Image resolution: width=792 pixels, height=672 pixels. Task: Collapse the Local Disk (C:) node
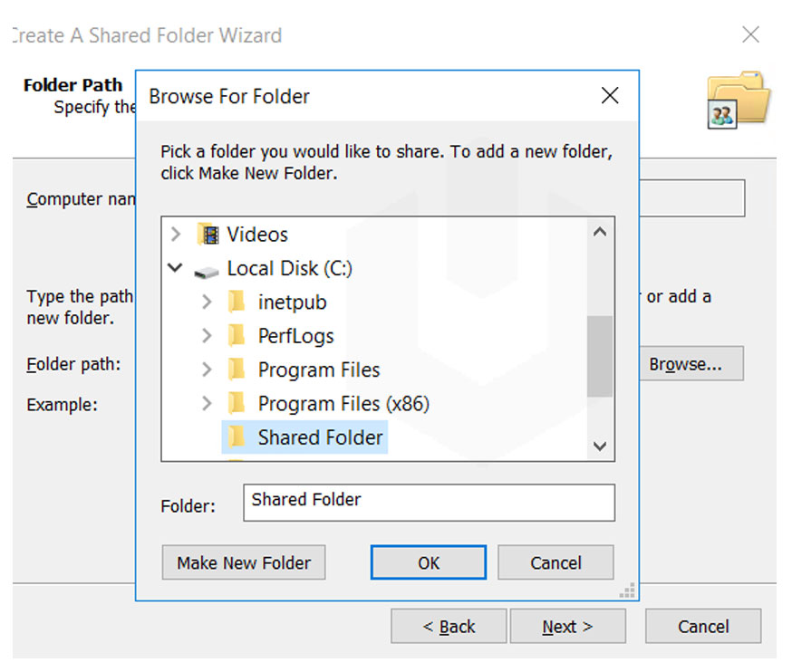point(175,268)
